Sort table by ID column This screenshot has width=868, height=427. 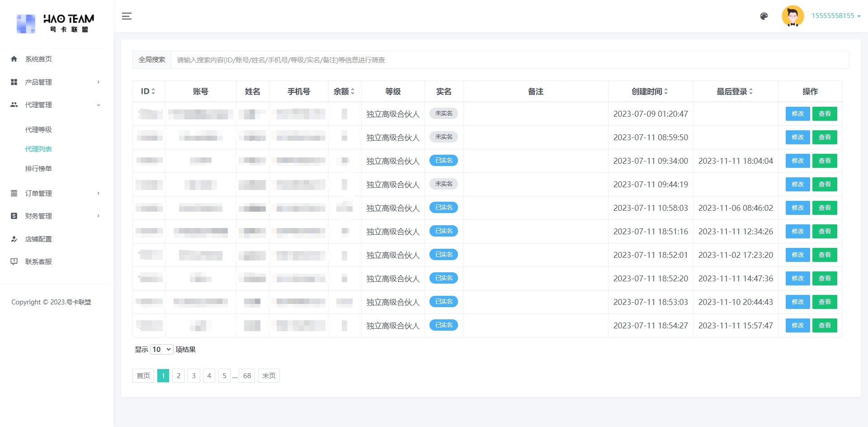point(148,91)
